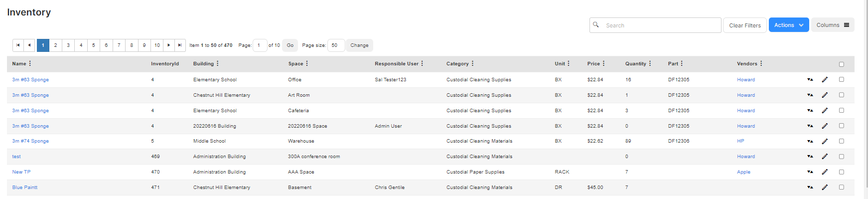Select checkbox for 3m #74 Sponge row

841,141
